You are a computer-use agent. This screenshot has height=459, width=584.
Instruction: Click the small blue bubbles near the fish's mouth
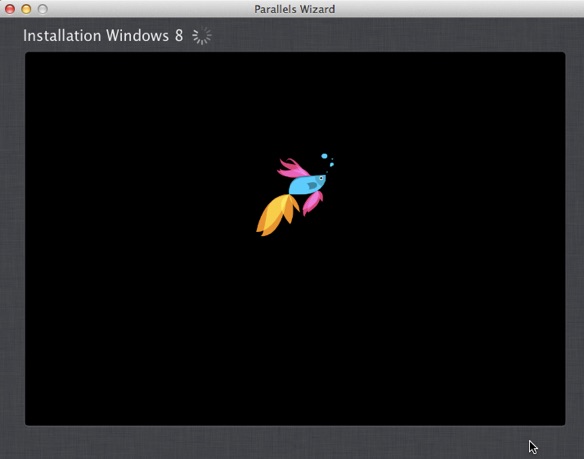[x=331, y=164]
